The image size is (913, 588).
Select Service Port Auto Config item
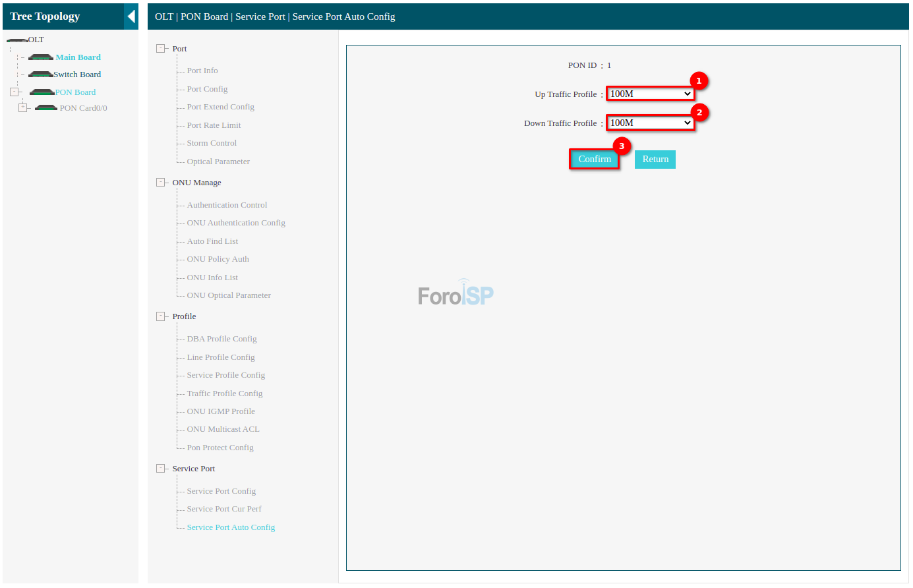[x=231, y=527]
